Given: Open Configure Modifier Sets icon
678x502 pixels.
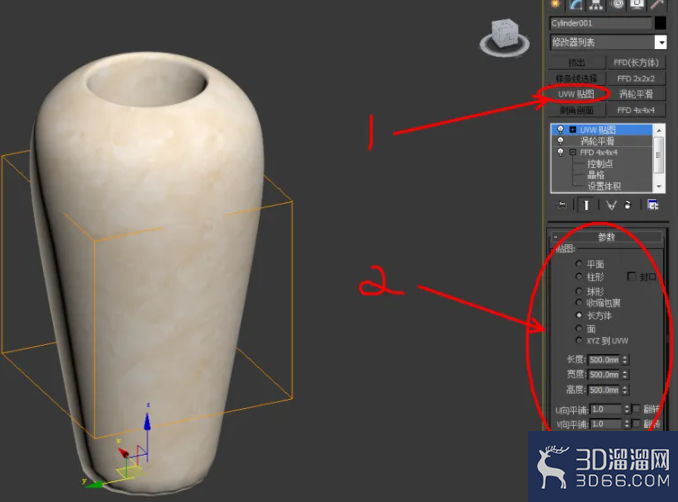Looking at the screenshot, I should tap(652, 205).
